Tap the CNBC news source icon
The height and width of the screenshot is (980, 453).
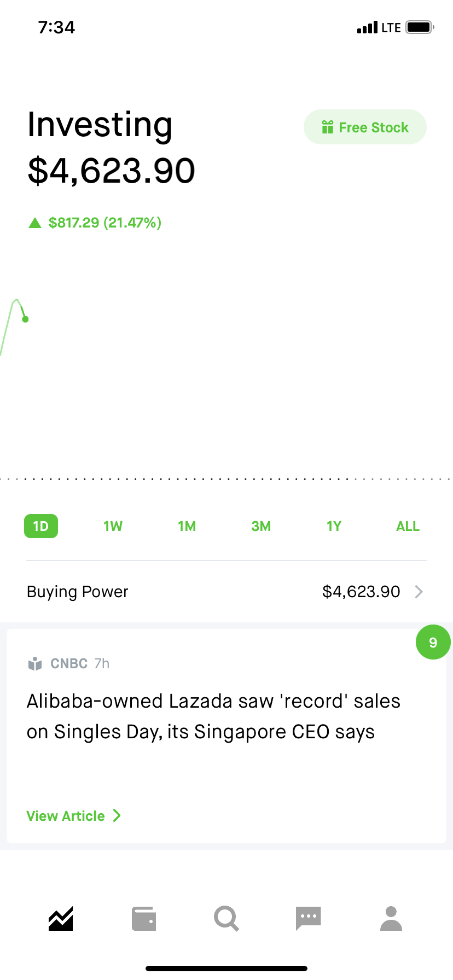coord(35,663)
